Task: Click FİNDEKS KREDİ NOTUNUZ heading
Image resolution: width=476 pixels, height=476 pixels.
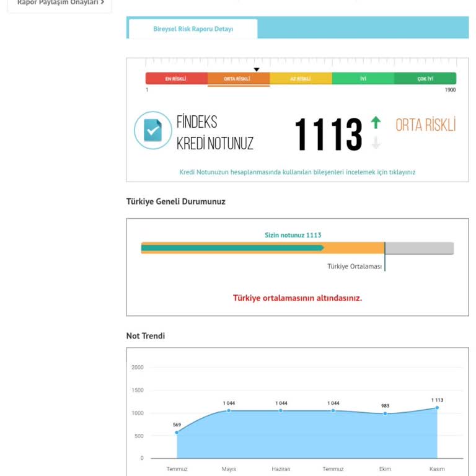Action: point(214,133)
